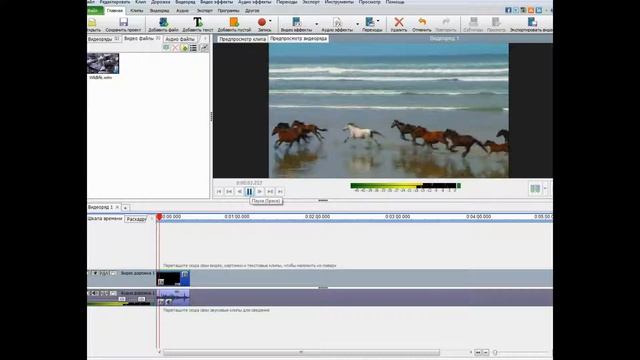
Task: Expand the Record (Запись) dropdown arrow
Action: [x=270, y=21]
